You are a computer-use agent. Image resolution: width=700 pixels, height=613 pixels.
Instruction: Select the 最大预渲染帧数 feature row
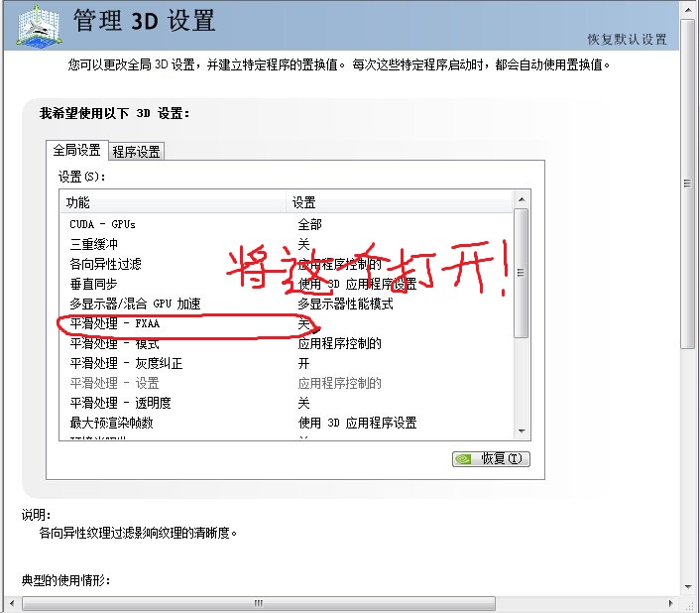111,423
